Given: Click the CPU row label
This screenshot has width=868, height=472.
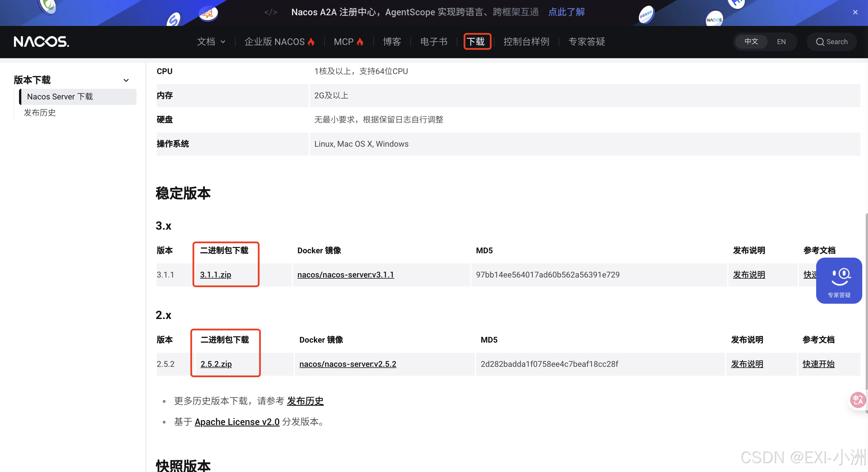Looking at the screenshot, I should (x=164, y=71).
